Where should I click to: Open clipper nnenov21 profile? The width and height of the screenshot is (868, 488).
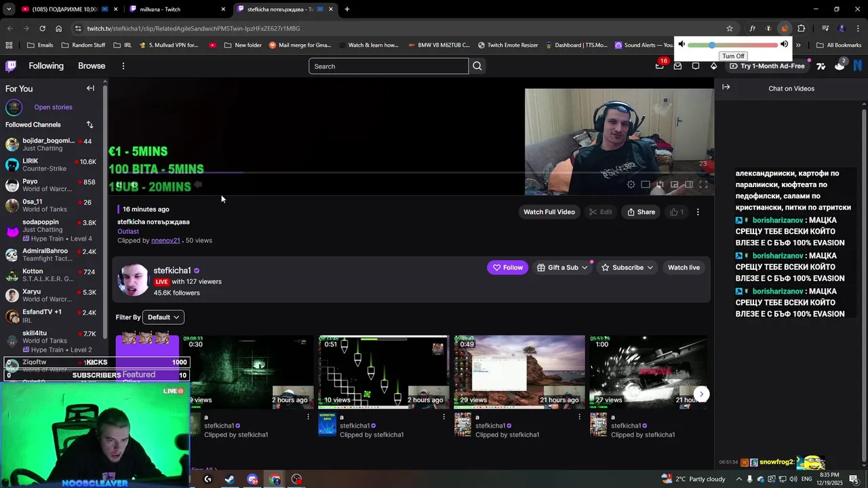(x=165, y=241)
